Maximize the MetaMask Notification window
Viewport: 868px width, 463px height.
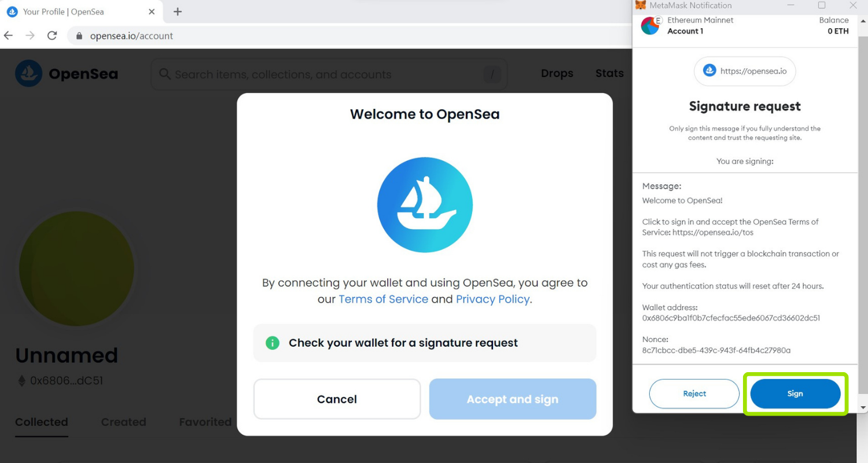pyautogui.click(x=822, y=5)
